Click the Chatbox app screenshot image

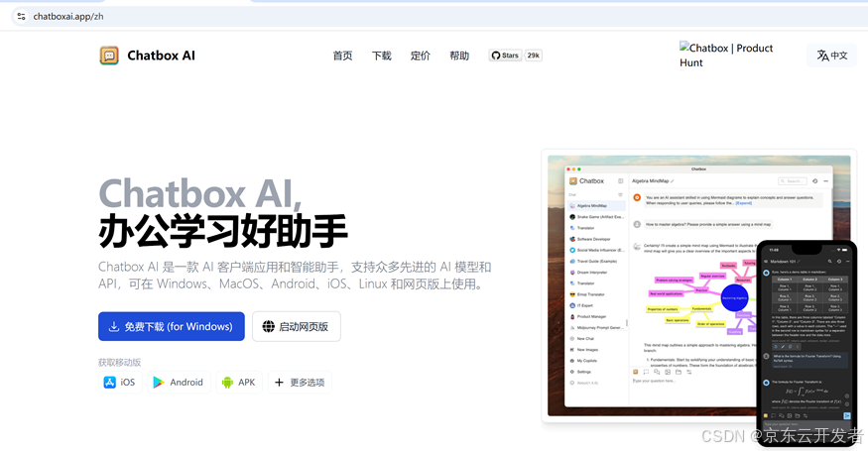click(699, 285)
